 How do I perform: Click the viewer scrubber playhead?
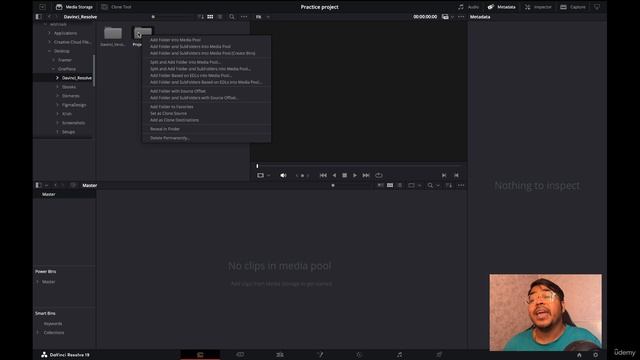click(257, 166)
